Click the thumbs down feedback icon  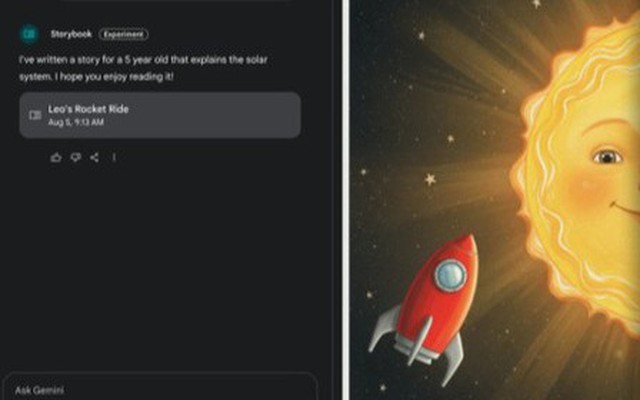(76, 158)
